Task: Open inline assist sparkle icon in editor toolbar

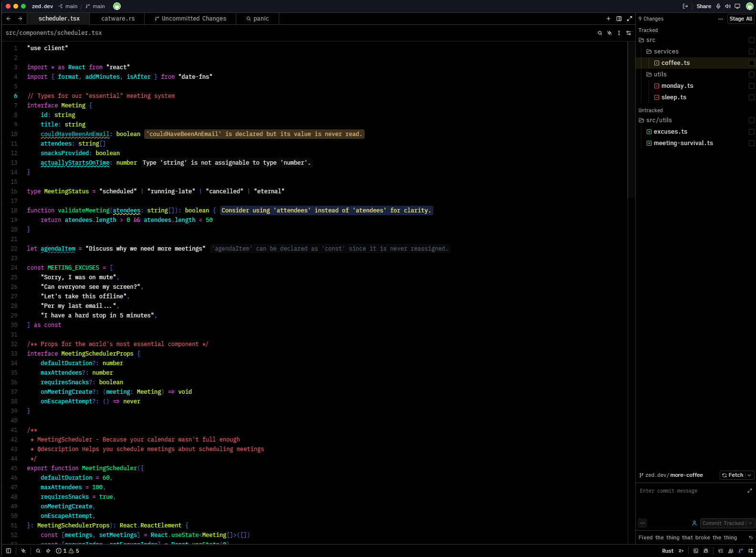Action: click(609, 33)
